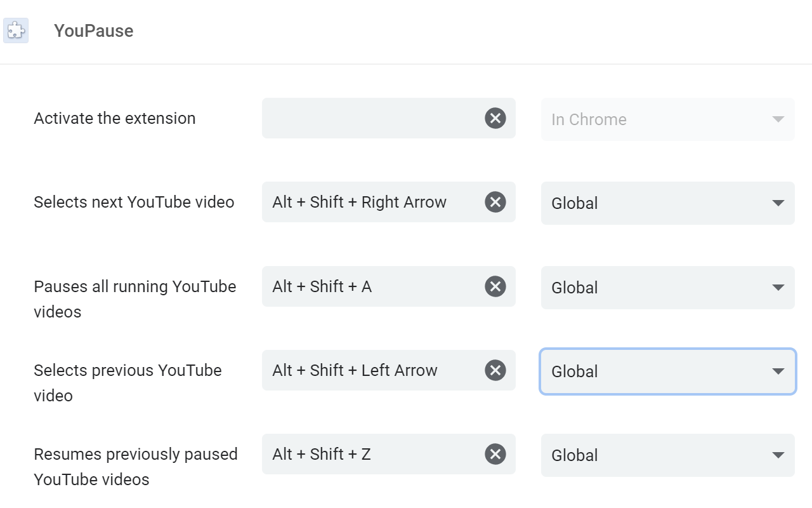This screenshot has width=812, height=508.
Task: Select the Alt + Shift + A field
Action: pos(358,286)
